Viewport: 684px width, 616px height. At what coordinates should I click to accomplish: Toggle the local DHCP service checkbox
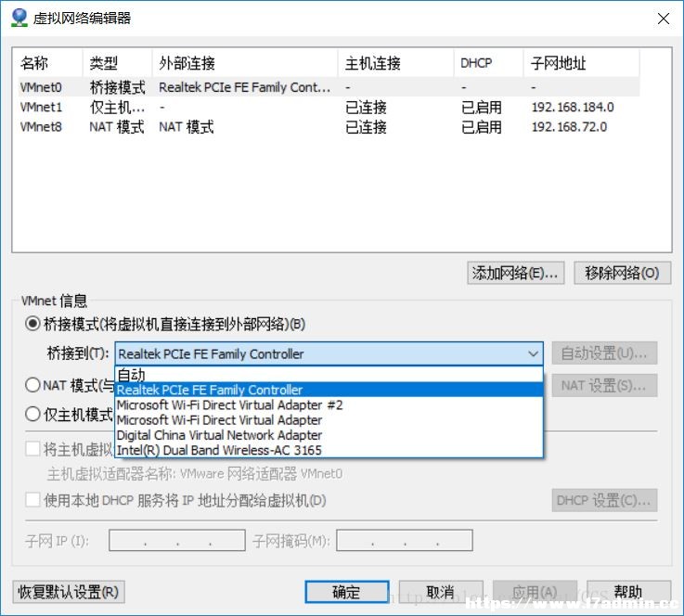pyautogui.click(x=32, y=500)
